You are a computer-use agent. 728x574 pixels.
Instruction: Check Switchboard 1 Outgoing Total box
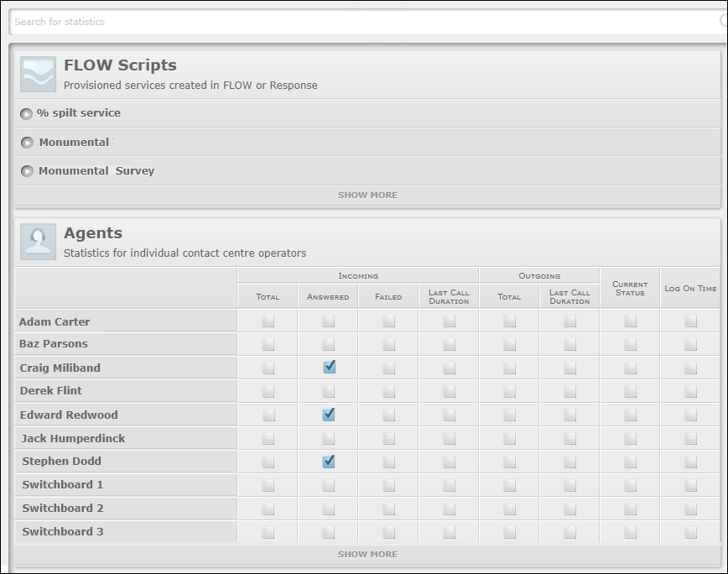point(509,485)
